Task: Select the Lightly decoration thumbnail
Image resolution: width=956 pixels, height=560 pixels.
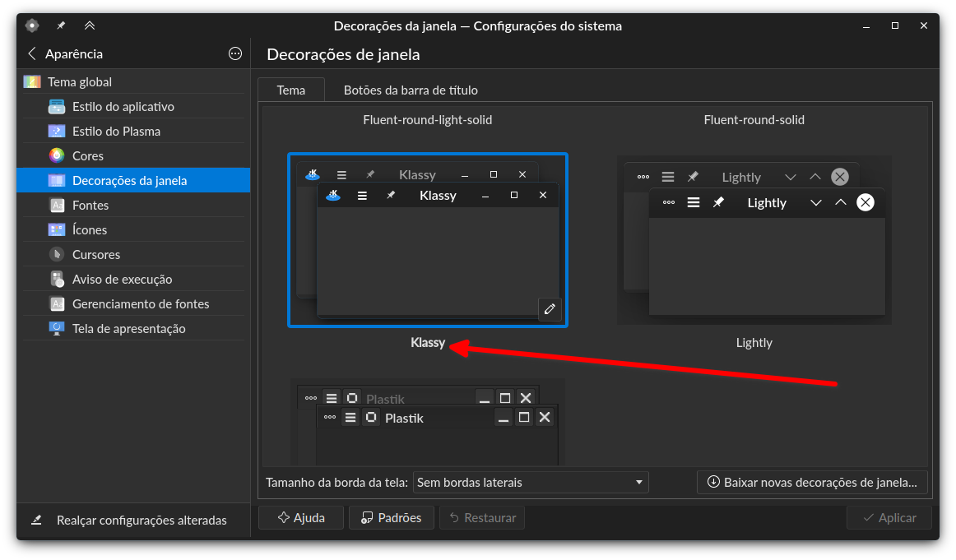Action: pos(754,240)
